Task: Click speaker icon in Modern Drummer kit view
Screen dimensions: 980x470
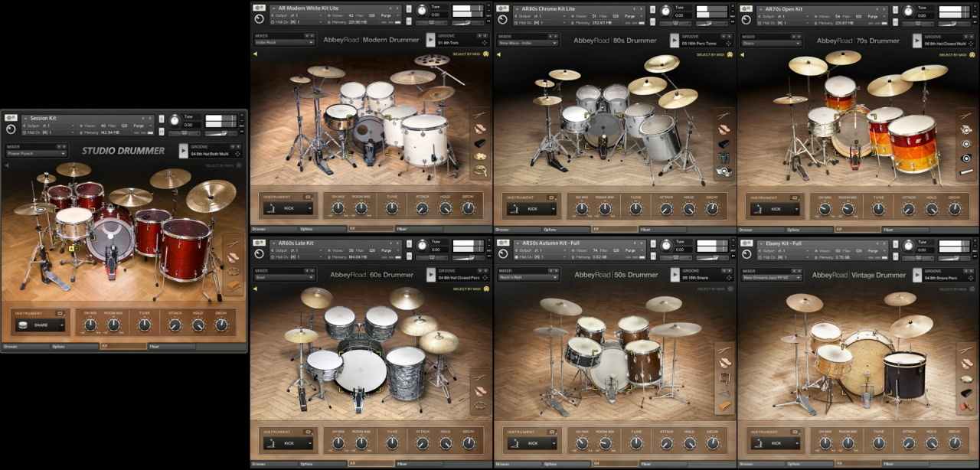Action: click(x=255, y=54)
